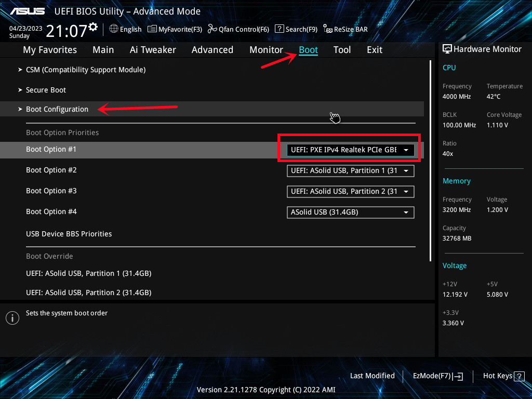Open the Ai Tweaker tab

point(153,50)
